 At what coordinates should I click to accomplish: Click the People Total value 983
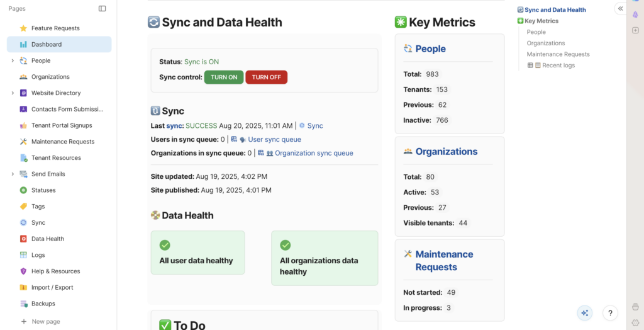pos(432,74)
